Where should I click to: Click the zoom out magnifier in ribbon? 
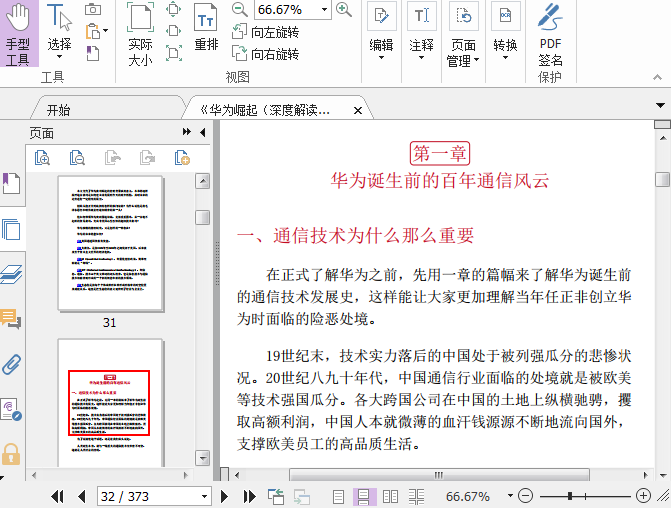239,9
